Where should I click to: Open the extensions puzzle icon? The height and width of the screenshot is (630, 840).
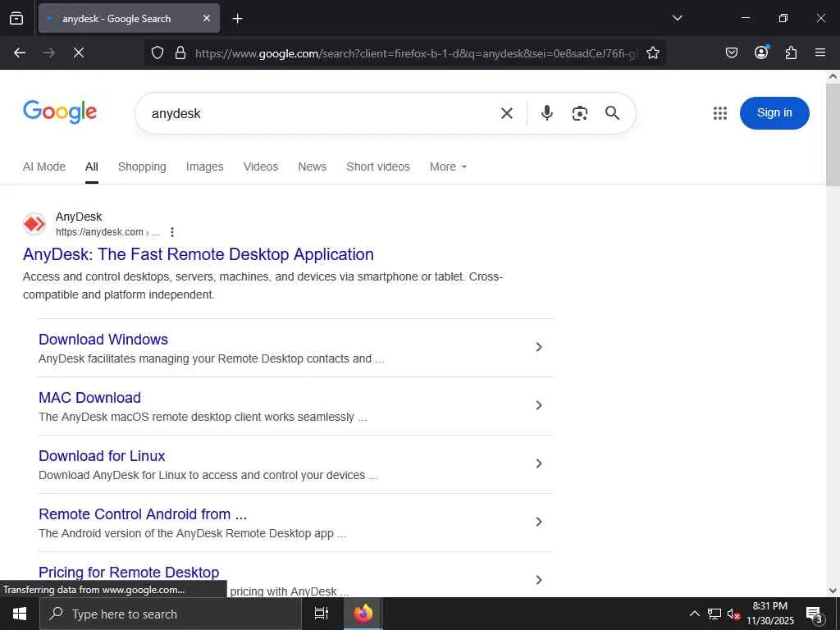[x=792, y=52]
